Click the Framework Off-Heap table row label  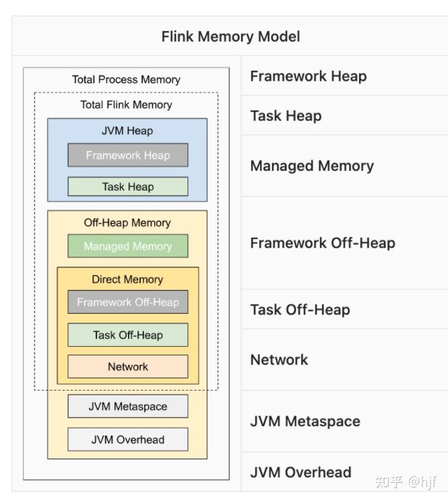coord(323,243)
